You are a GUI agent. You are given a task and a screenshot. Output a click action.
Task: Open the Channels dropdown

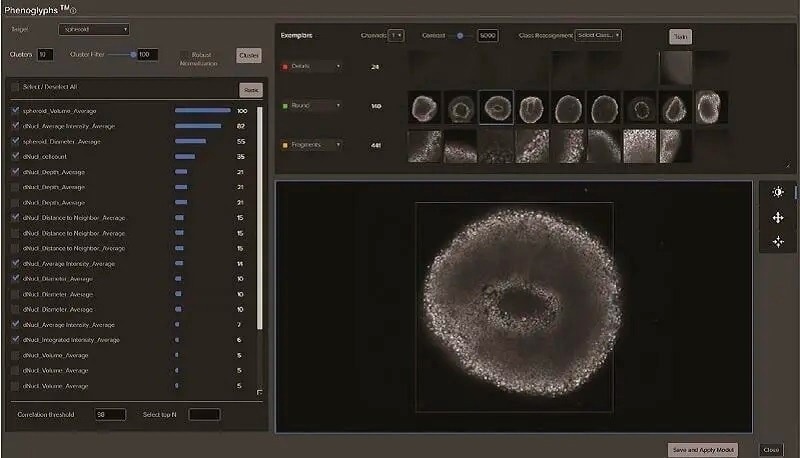click(x=396, y=35)
